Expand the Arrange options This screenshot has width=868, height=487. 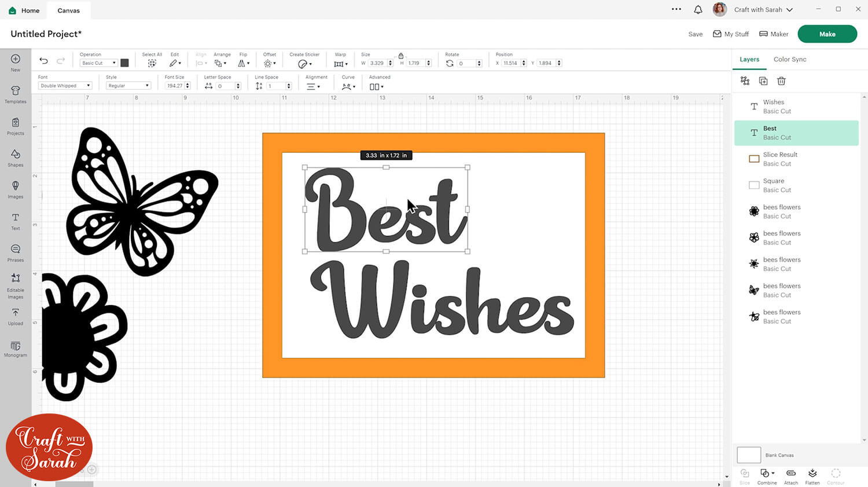[220, 63]
